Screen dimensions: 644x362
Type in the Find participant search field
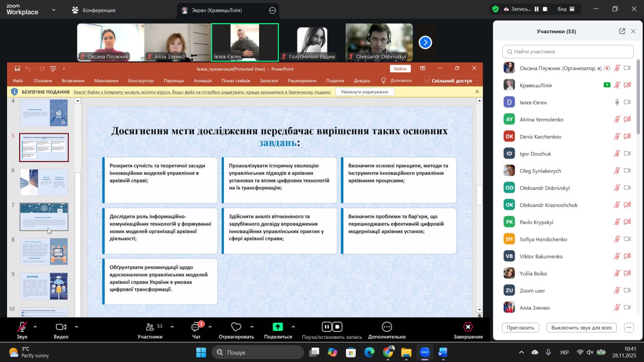[568, 51]
